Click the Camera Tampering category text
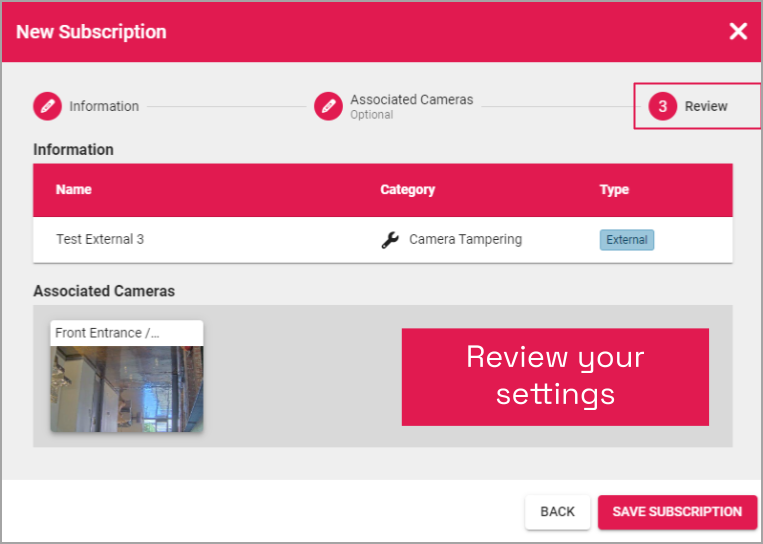 click(465, 240)
